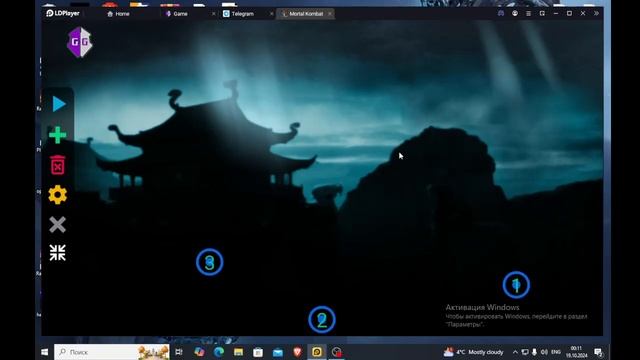Viewport: 640px width, 360px height.
Task: Switch to the Telegram tab
Action: (238, 14)
